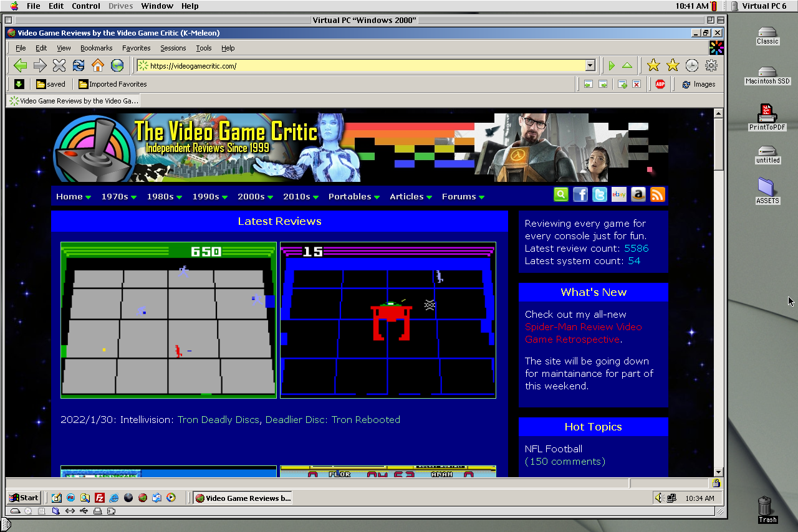The width and height of the screenshot is (798, 532).
Task: Click the new tab plus icon
Action: 622,84
